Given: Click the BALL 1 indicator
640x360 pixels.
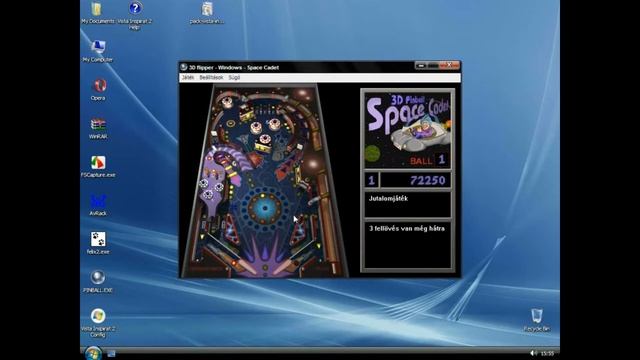Looking at the screenshot, I should click(428, 160).
